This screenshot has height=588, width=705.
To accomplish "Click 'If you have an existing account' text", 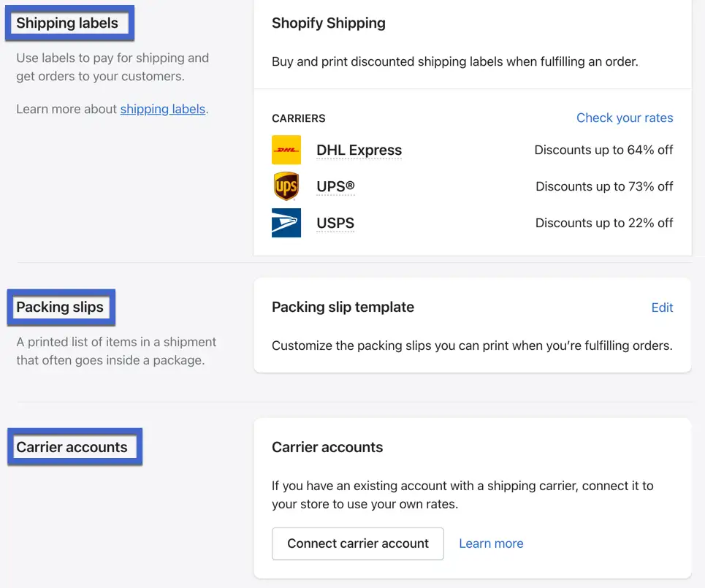I will click(x=462, y=495).
